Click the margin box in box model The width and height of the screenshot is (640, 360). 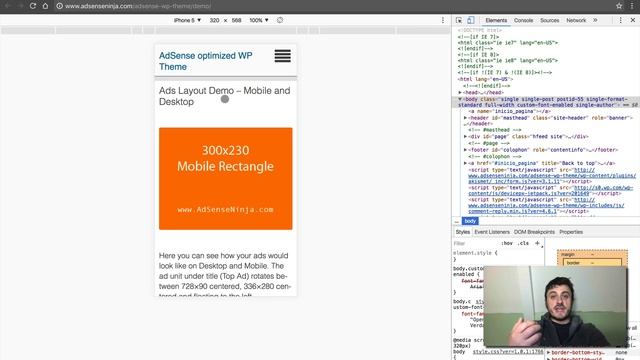pyautogui.click(x=568, y=254)
